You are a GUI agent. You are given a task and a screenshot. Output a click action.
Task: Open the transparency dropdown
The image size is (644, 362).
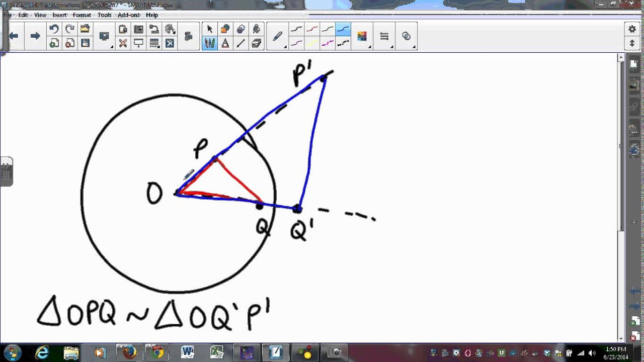click(x=407, y=36)
